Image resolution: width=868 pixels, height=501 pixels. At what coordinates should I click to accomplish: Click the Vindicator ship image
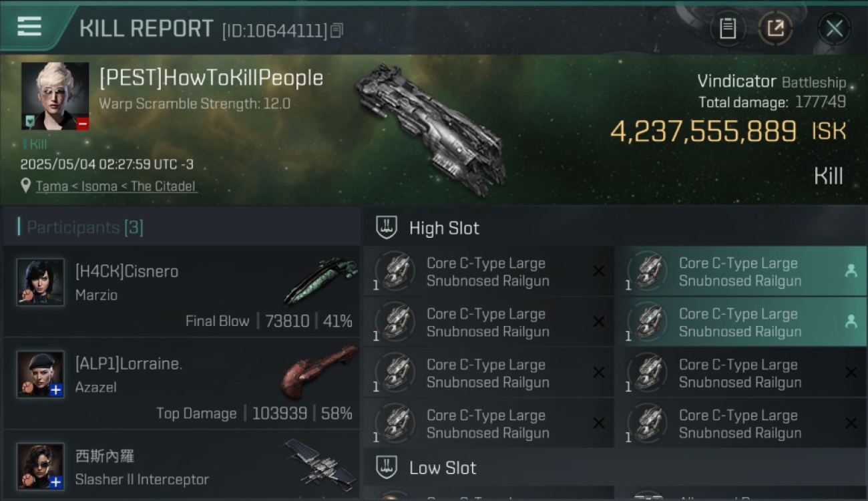coord(431,129)
